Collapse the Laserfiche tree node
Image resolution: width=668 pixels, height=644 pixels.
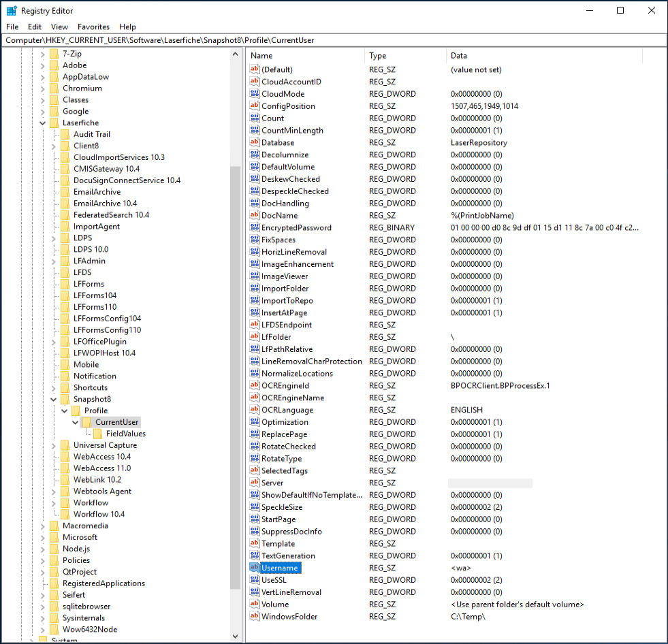[x=43, y=123]
